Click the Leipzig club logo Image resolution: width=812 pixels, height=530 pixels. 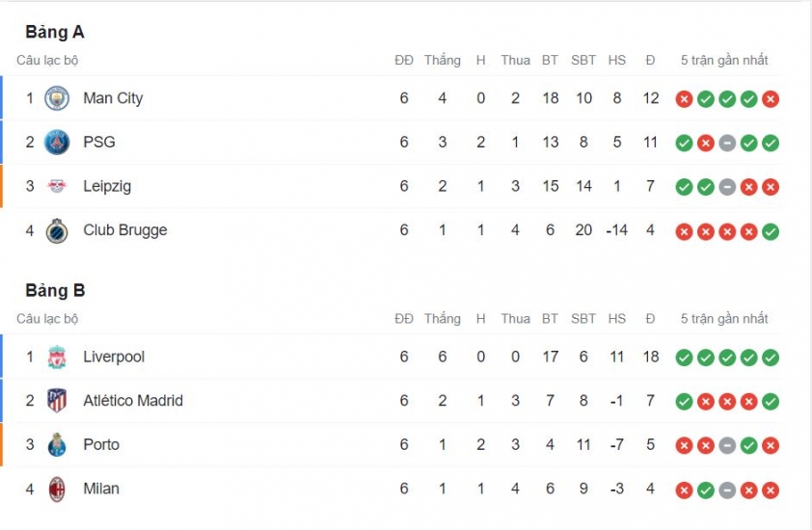pos(57,186)
